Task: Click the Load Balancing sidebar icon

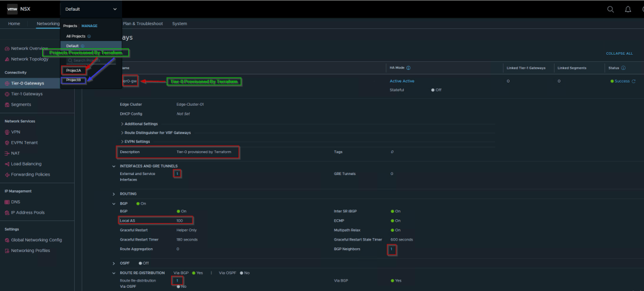Action: coord(7,164)
